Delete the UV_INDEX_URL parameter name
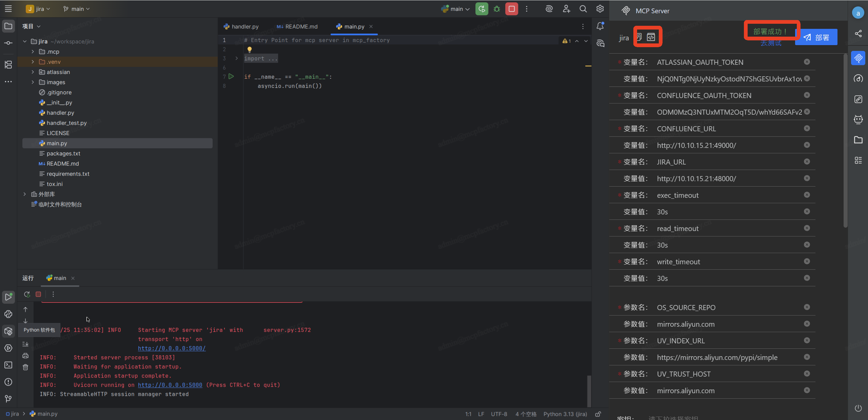Image resolution: width=868 pixels, height=420 pixels. [x=807, y=340]
